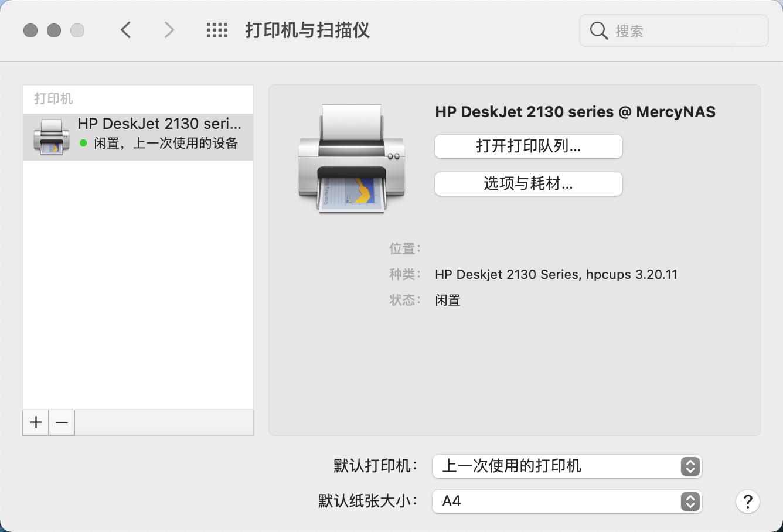Click the magnifying glass search icon
This screenshot has width=783, height=532.
point(598,30)
